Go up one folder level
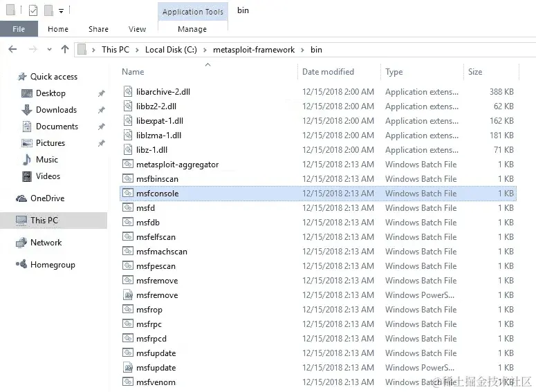The image size is (536, 392). tap(65, 50)
